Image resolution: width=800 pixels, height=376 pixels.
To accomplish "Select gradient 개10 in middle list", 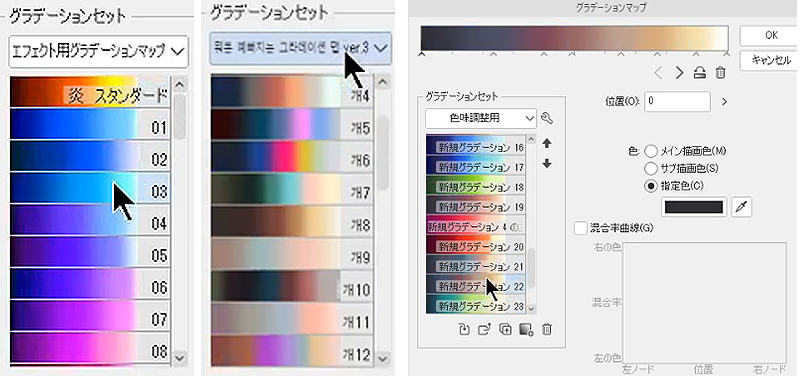I will (x=292, y=287).
